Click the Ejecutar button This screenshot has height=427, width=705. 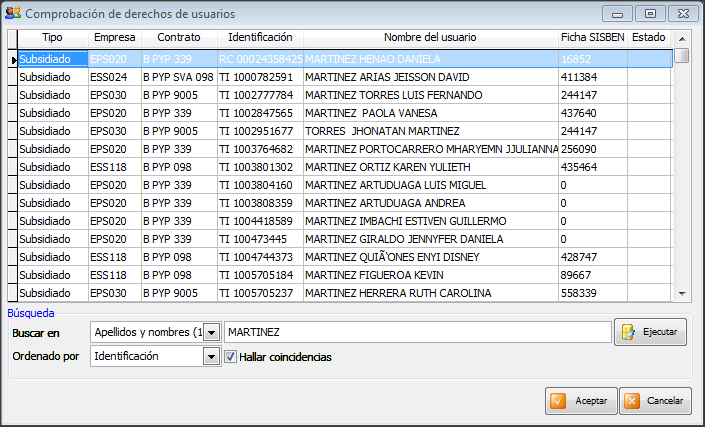point(650,332)
